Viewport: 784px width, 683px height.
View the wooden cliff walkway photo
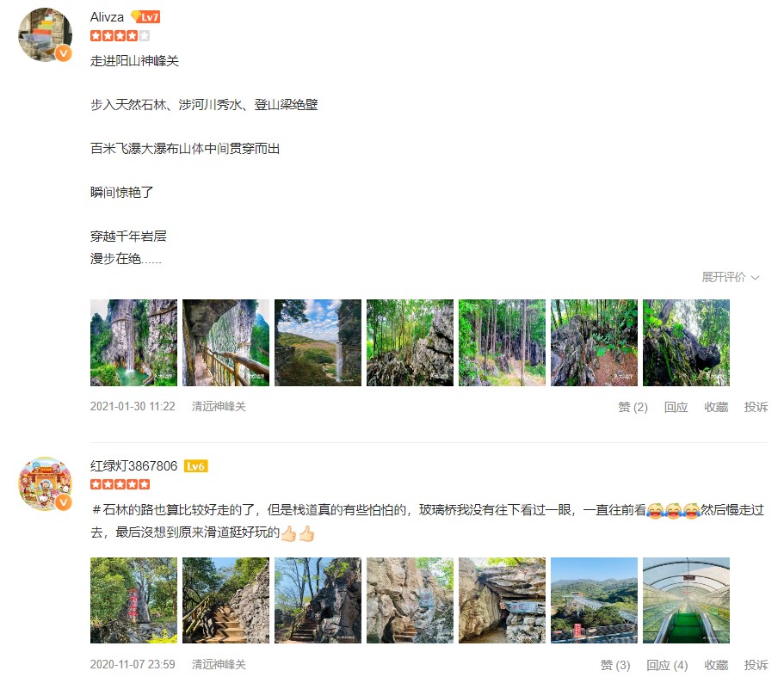click(x=226, y=342)
